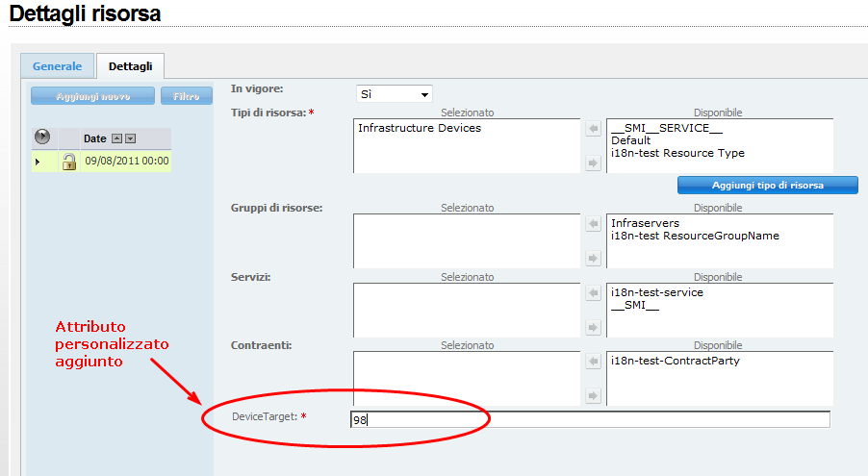Viewport: 868px width, 476px height.
Task: Click left arrow for Tipi di risorsa
Action: pyautogui.click(x=593, y=128)
